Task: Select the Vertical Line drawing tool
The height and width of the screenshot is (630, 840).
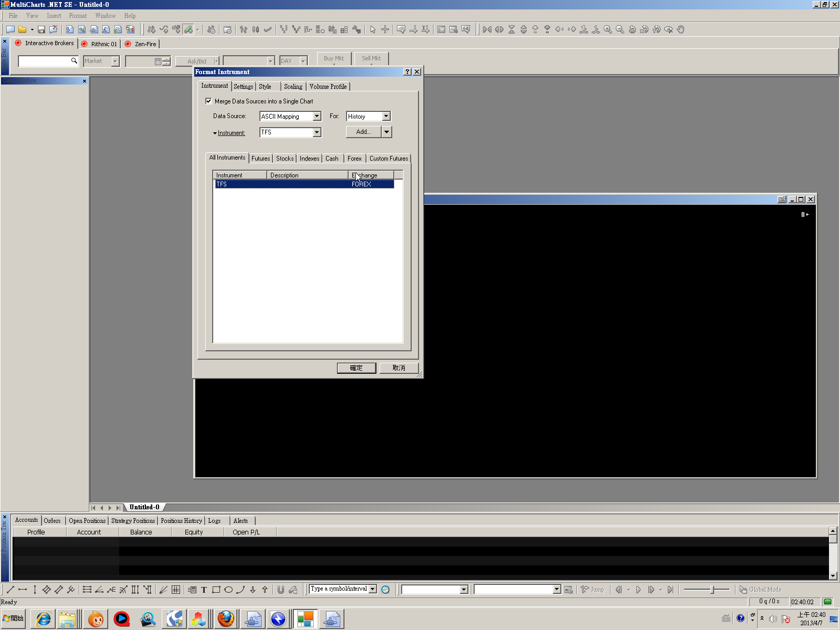Action: (x=35, y=590)
